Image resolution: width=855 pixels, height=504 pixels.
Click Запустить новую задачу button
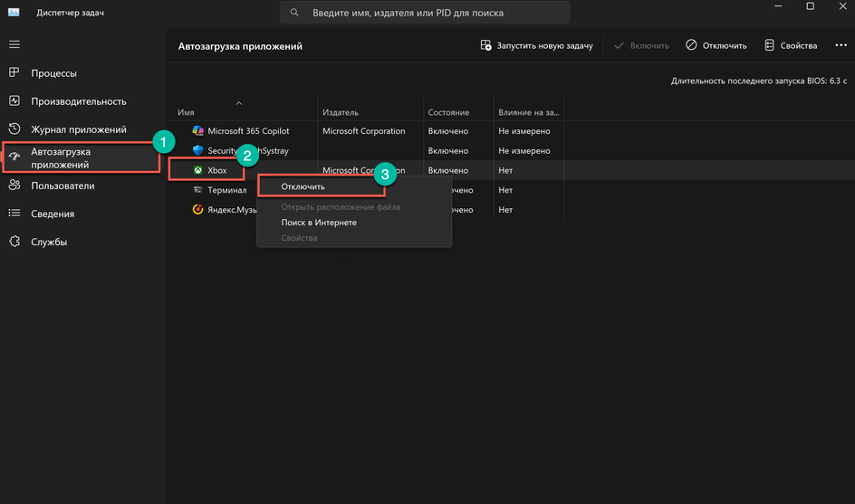click(x=536, y=45)
